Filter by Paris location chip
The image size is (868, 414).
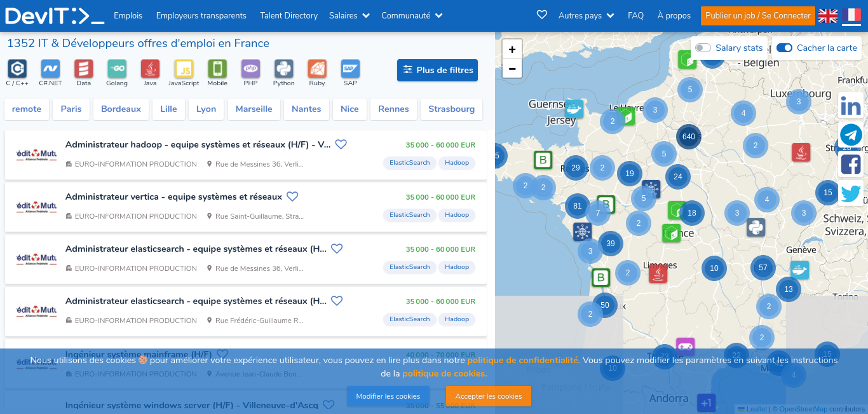[x=71, y=109]
